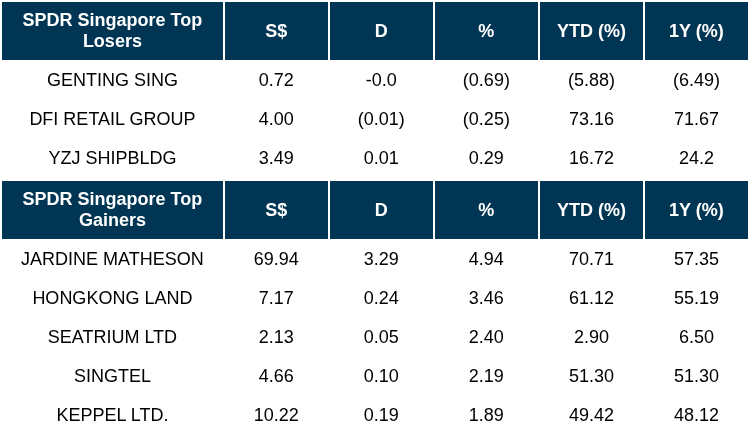Click the % column header in losers table
The width and height of the screenshot is (750, 436).
click(x=486, y=31)
